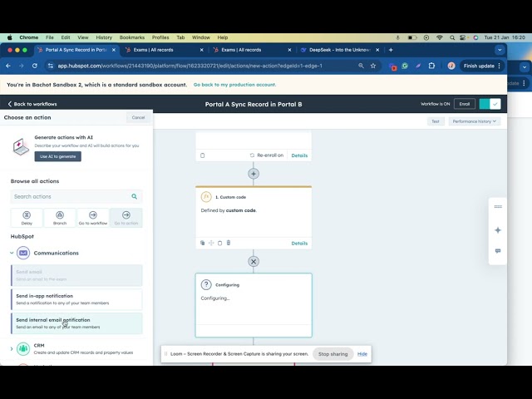Click Use AI to generate button
This screenshot has height=399, width=532.
click(57, 156)
